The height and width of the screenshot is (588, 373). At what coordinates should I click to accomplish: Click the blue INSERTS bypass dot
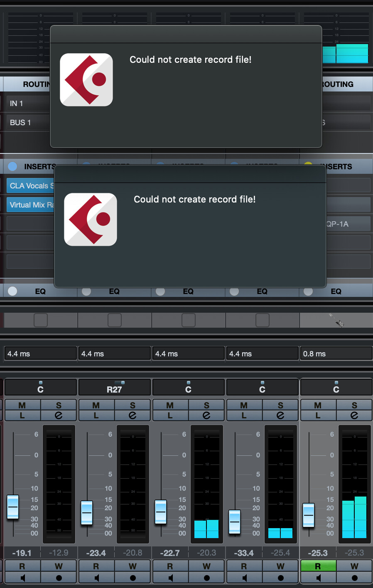pos(12,166)
